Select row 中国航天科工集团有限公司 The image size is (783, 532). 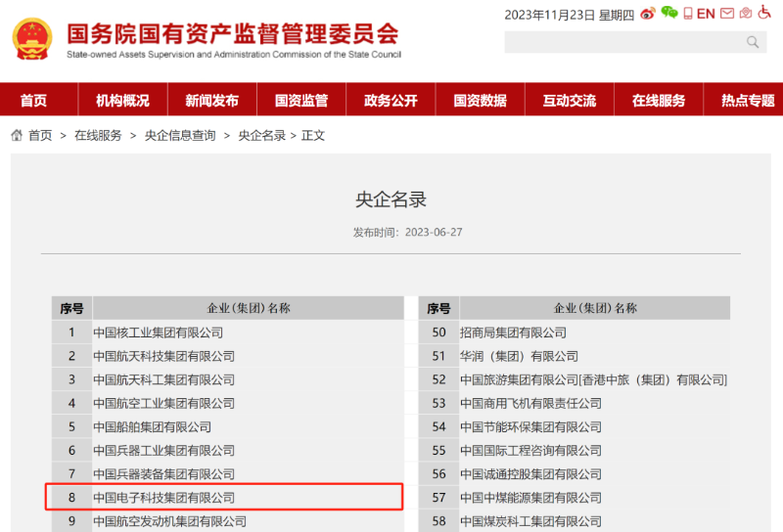[x=228, y=379]
